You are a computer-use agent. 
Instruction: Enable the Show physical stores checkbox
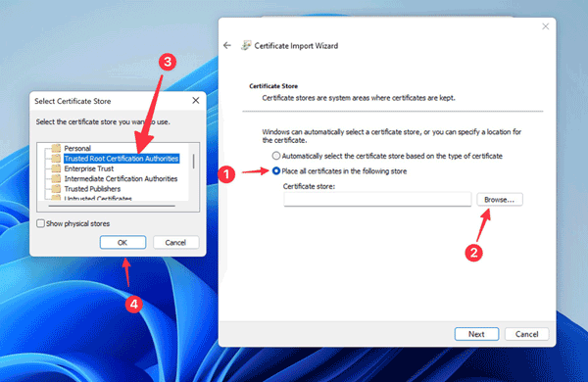(x=40, y=223)
